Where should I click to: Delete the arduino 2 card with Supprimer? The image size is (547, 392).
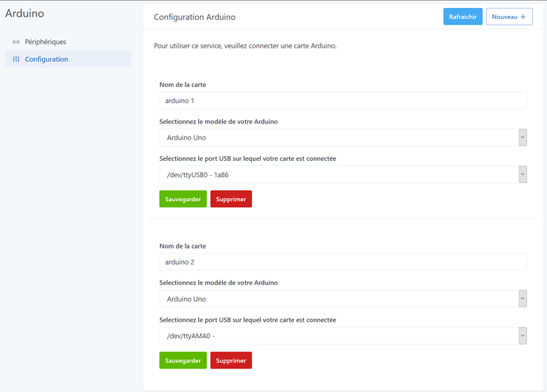231,360
